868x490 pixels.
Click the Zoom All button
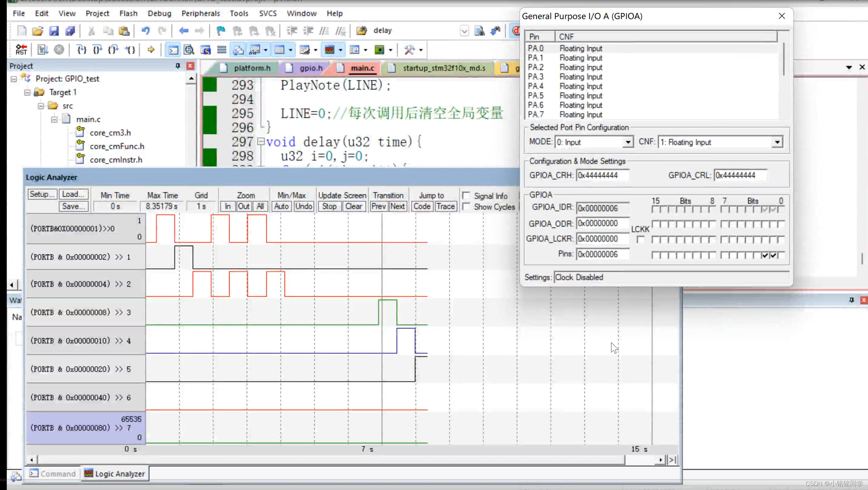[x=260, y=206]
